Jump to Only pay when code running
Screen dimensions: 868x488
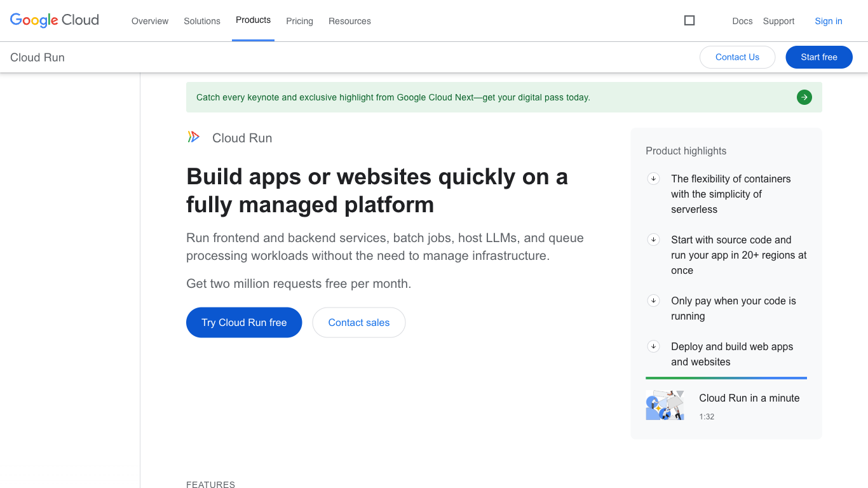pyautogui.click(x=733, y=308)
